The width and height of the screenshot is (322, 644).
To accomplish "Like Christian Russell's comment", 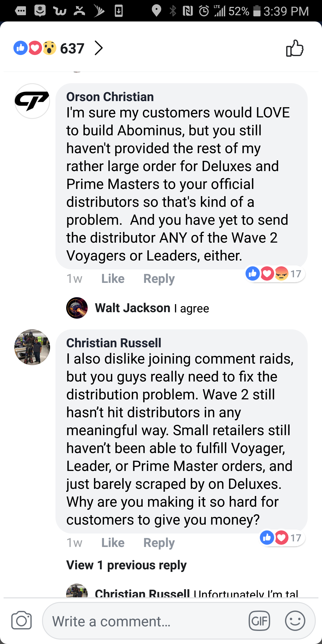I will [x=113, y=542].
